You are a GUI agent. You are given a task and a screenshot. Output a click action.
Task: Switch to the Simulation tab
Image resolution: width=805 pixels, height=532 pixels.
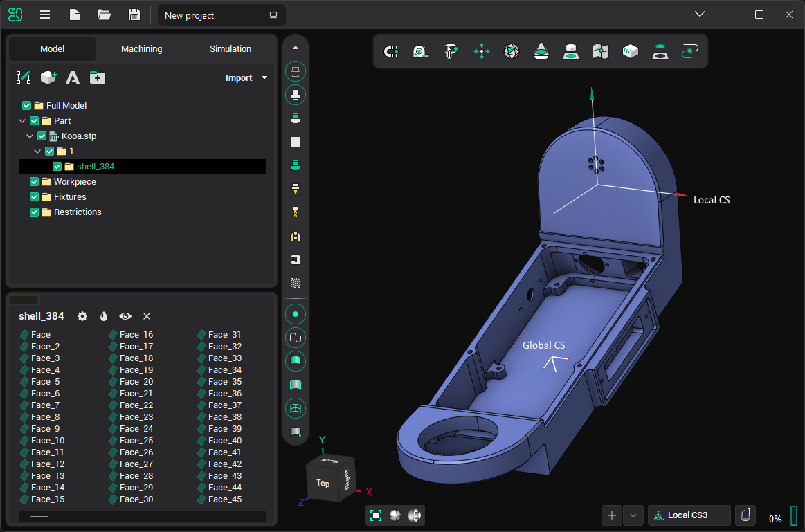(230, 49)
